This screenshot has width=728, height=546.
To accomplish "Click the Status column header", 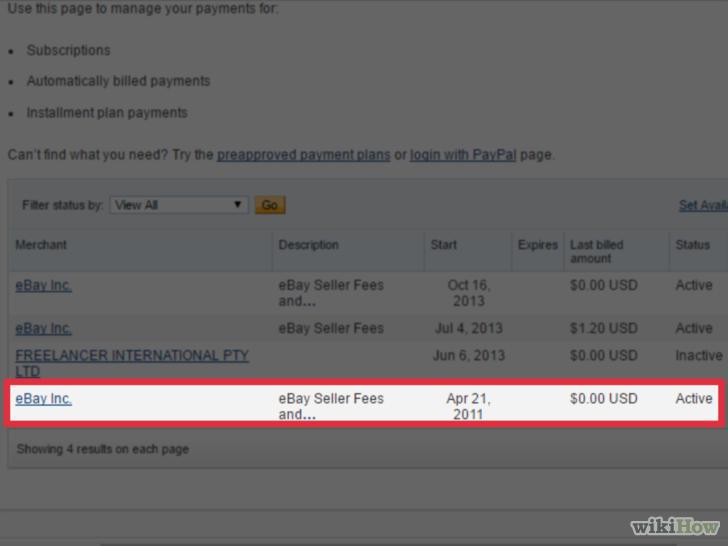I will [x=692, y=245].
